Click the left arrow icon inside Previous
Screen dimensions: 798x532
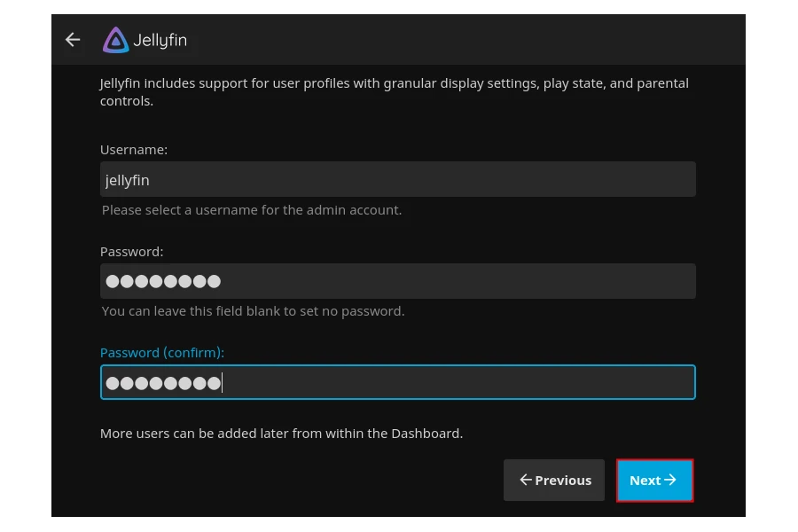coord(526,480)
